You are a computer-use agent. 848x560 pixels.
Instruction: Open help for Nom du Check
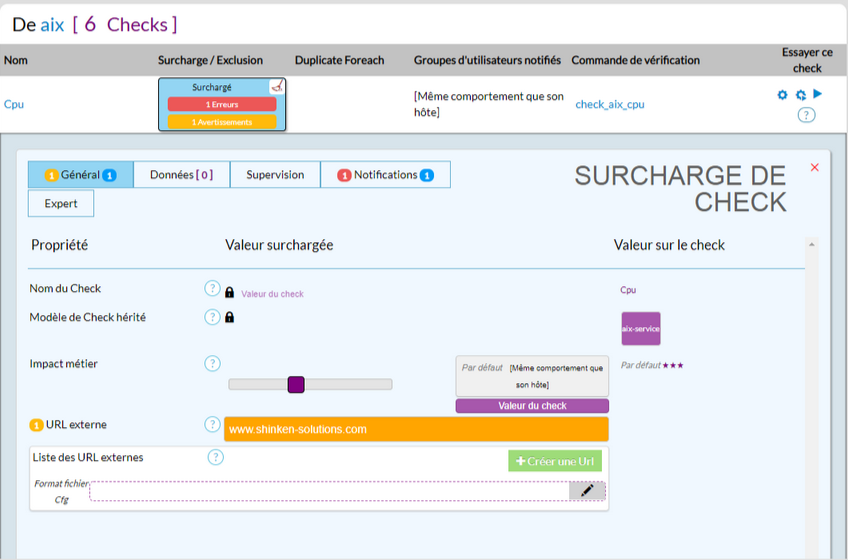tap(212, 289)
